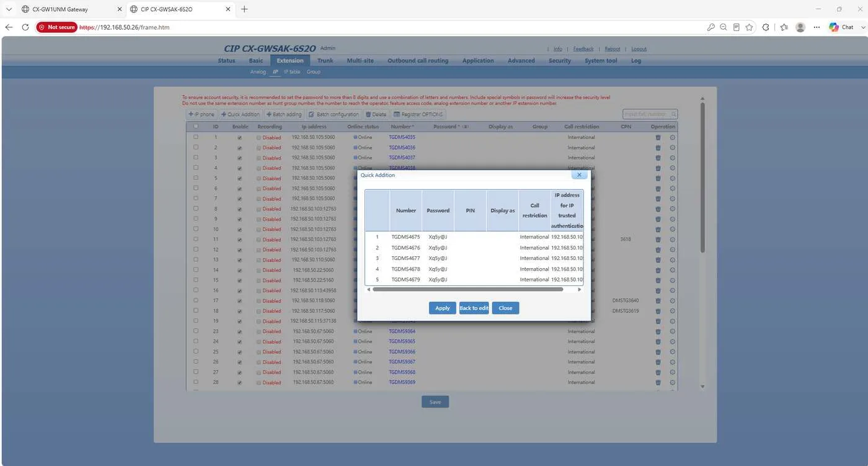Click the Batch configuration toolbar button
This screenshot has width=868, height=466.
click(x=334, y=114)
